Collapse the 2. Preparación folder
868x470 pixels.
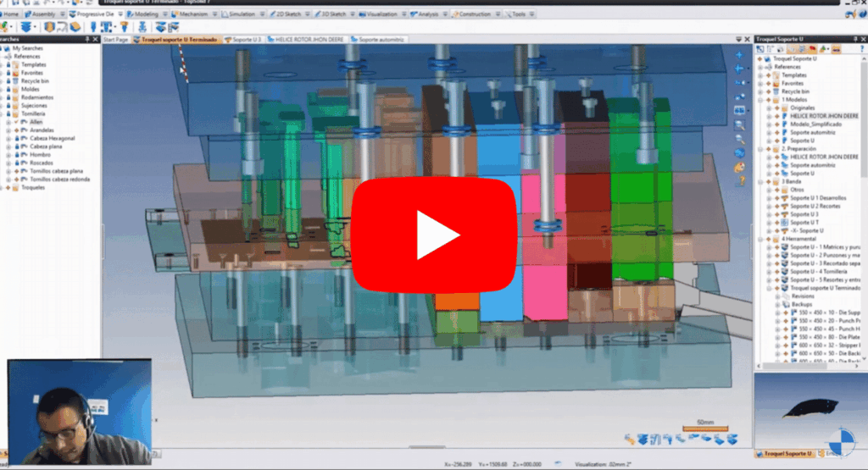(x=760, y=149)
